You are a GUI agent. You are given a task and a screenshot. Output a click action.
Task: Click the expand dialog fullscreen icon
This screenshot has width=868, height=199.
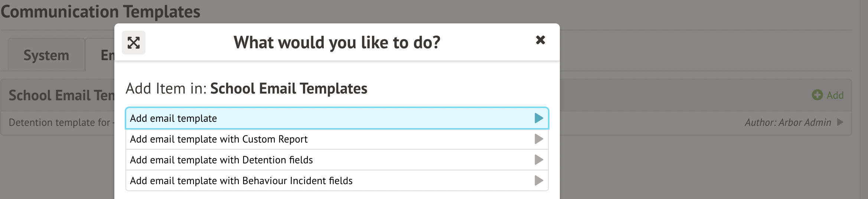coord(134,43)
